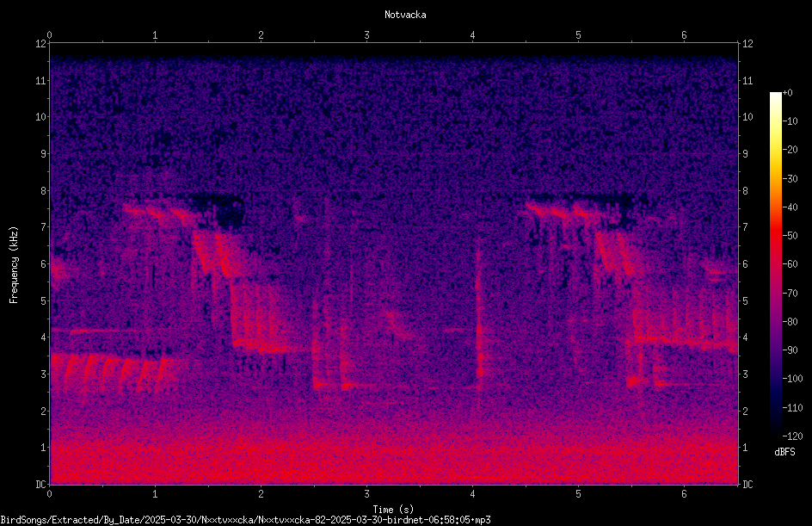812x526 pixels.
Task: Click the '0' tick on top time axis
Action: [49, 35]
